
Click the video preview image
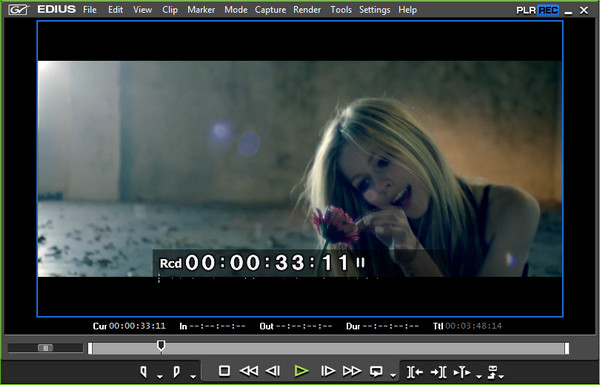click(300, 169)
